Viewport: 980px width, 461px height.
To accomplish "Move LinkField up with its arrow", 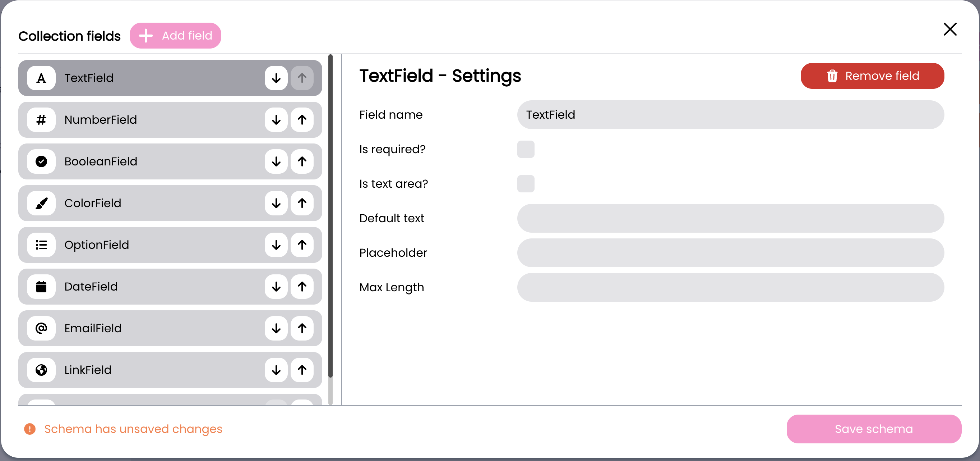I will tap(302, 370).
